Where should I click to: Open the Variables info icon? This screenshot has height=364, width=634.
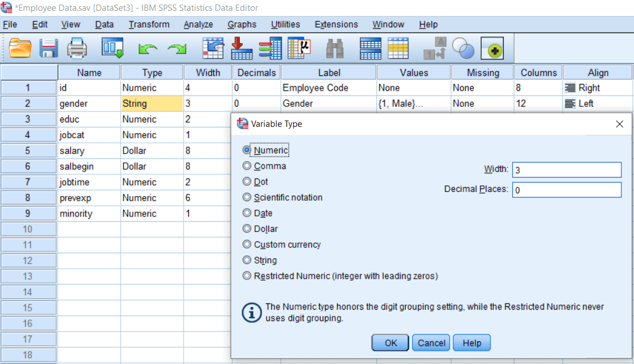[x=270, y=48]
